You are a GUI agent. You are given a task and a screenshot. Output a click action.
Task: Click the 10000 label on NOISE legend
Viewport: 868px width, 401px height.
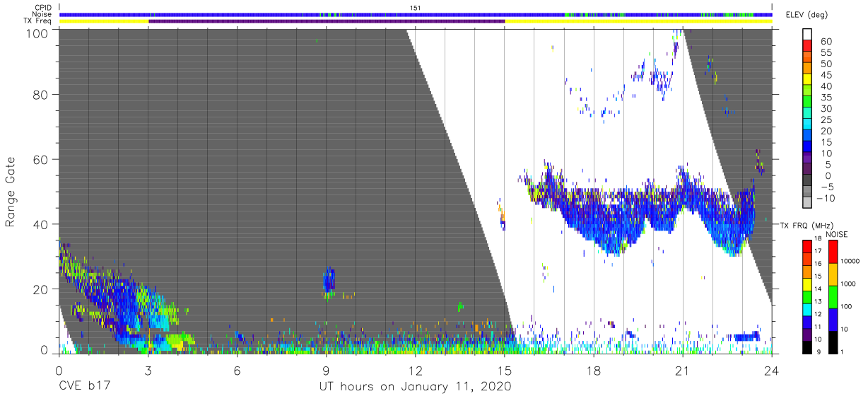851,262
